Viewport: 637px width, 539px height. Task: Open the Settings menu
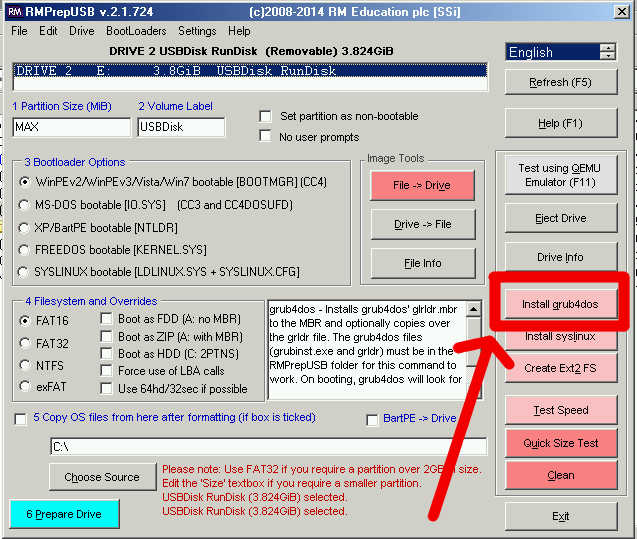point(197,31)
